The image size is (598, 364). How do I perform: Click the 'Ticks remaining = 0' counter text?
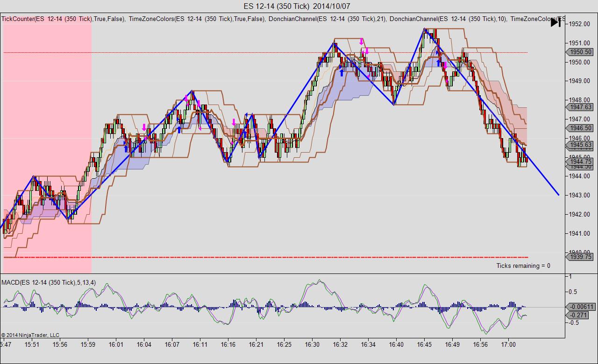click(523, 266)
